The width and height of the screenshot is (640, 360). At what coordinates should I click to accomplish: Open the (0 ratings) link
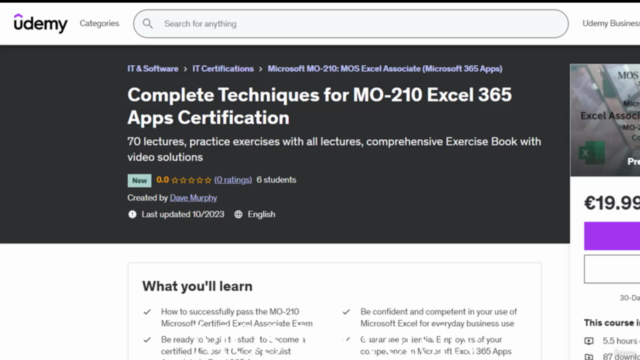[x=233, y=180]
